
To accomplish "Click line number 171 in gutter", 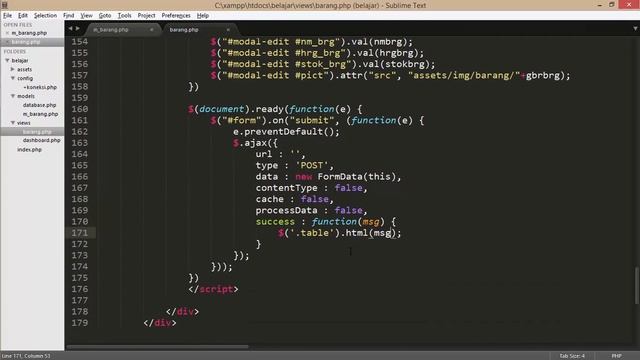I will 80,233.
